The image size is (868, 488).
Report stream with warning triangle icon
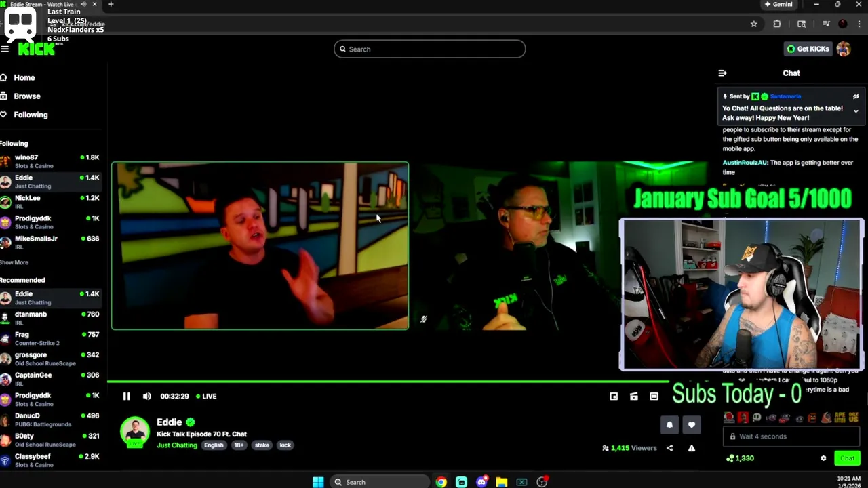(x=692, y=448)
